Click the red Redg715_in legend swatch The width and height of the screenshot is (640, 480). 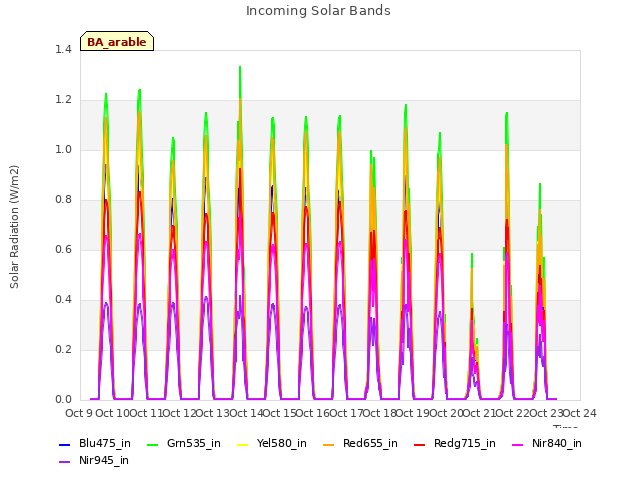coord(420,444)
